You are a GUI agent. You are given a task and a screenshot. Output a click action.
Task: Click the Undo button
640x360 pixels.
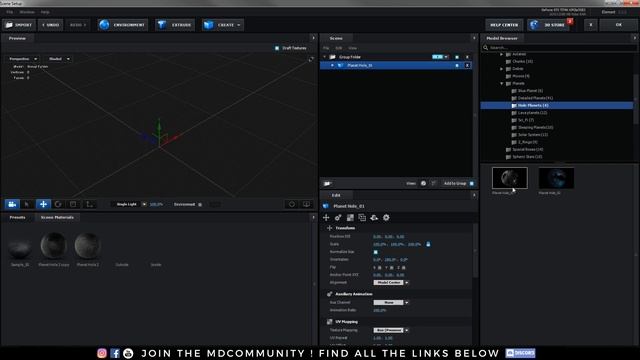(x=51, y=25)
